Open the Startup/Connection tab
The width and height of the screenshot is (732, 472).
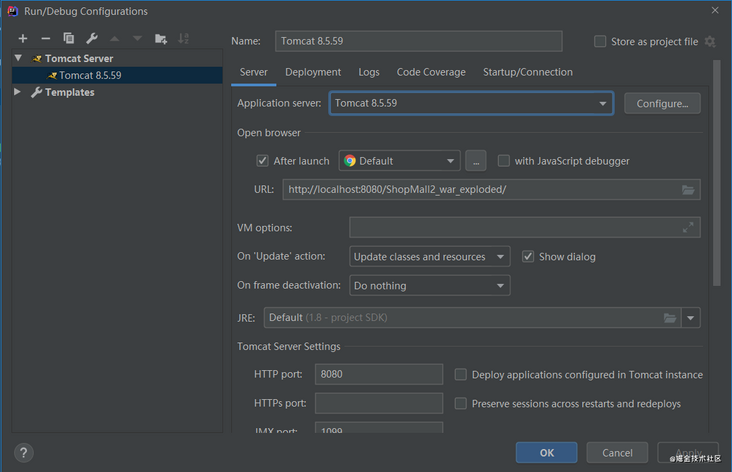527,72
